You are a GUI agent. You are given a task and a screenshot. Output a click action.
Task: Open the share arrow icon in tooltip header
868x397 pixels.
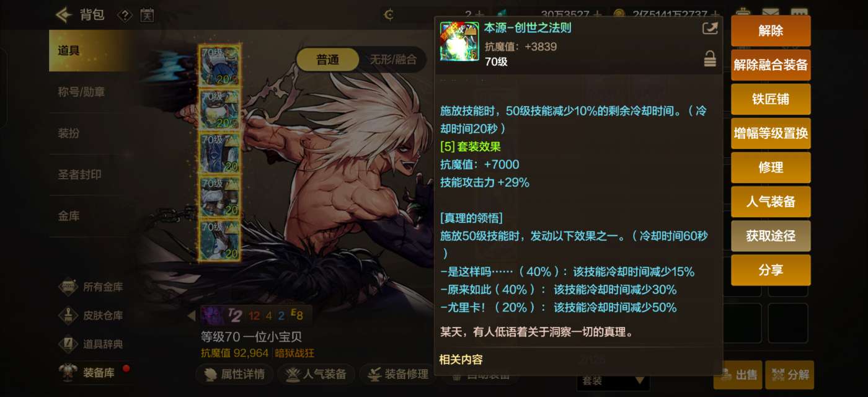coord(709,29)
